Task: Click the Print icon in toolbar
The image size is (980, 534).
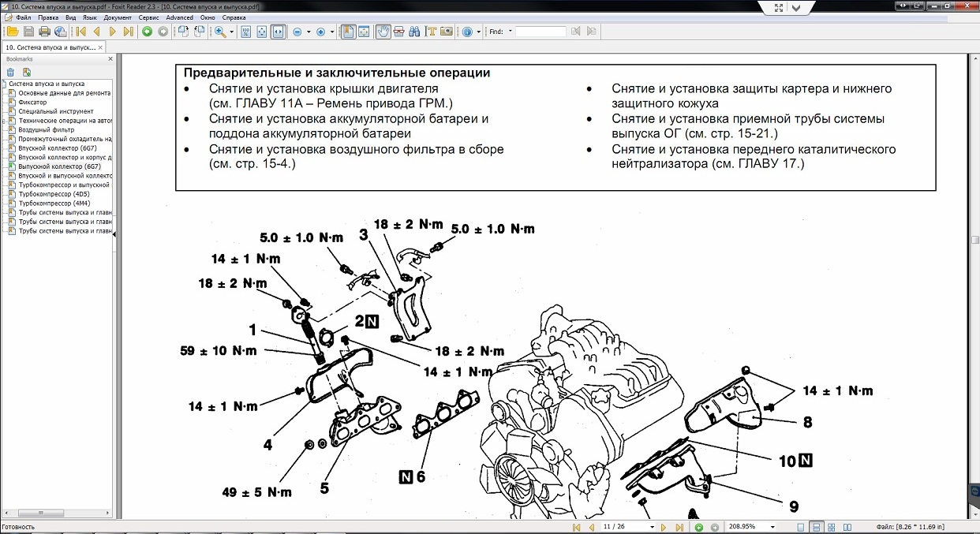Action: pyautogui.click(x=44, y=32)
